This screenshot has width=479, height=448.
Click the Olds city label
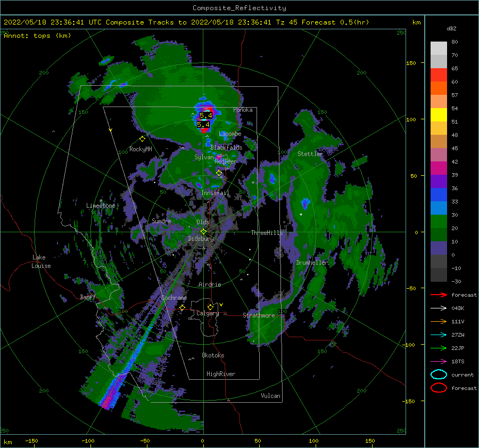point(203,222)
